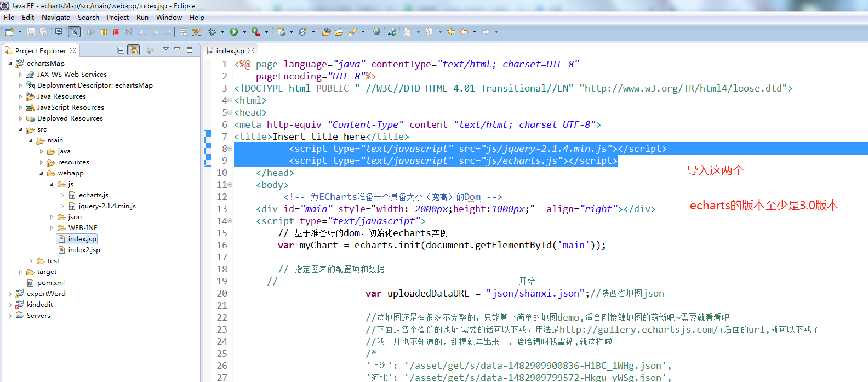Click the New Server icon
This screenshot has width=868, height=382.
click(281, 32)
